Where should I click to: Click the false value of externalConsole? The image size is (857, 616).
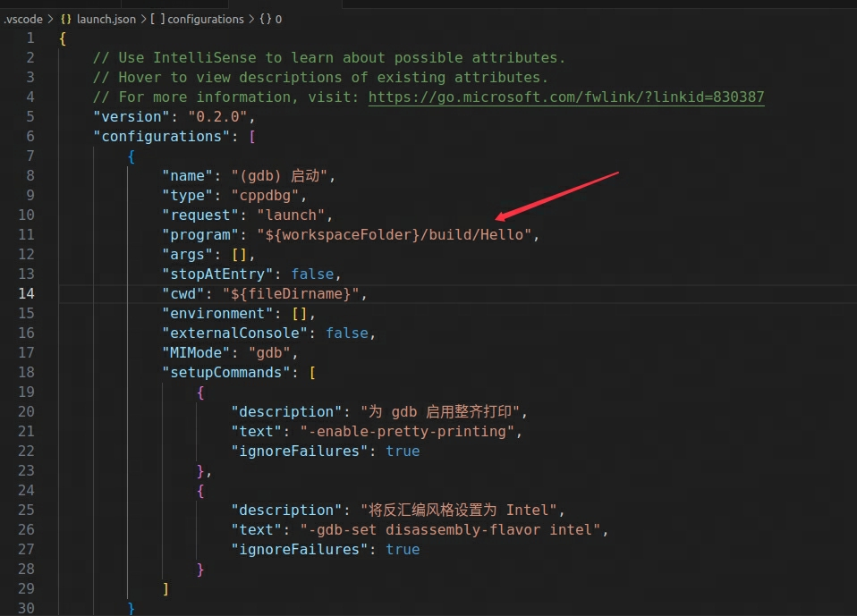[347, 333]
